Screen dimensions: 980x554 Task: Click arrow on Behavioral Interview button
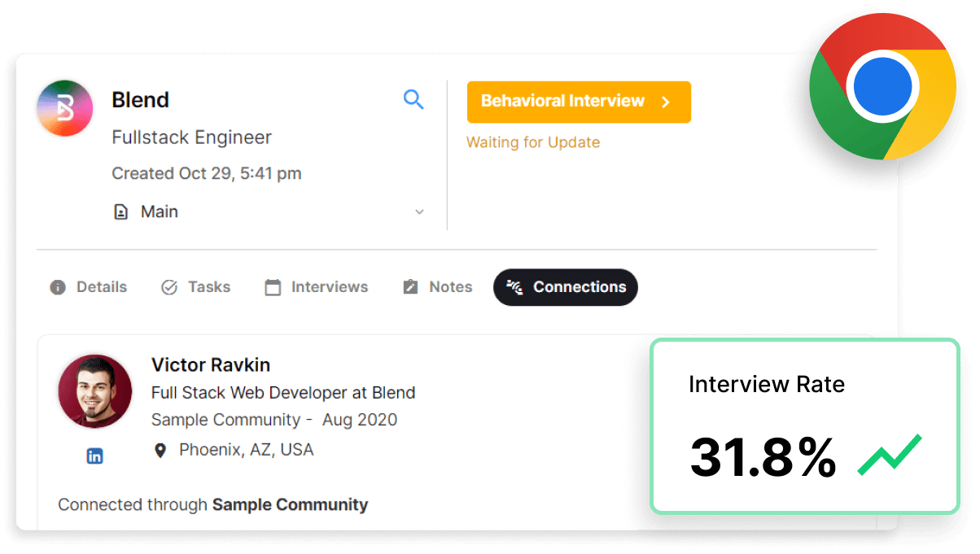pos(665,102)
